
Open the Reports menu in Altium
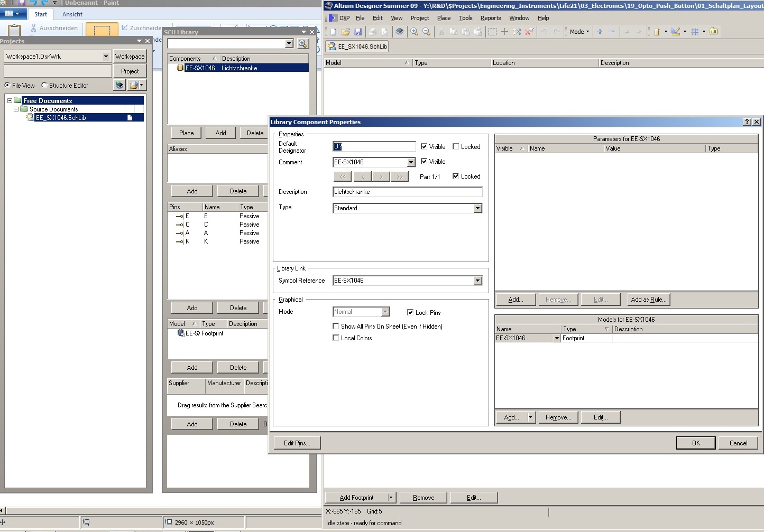[491, 18]
